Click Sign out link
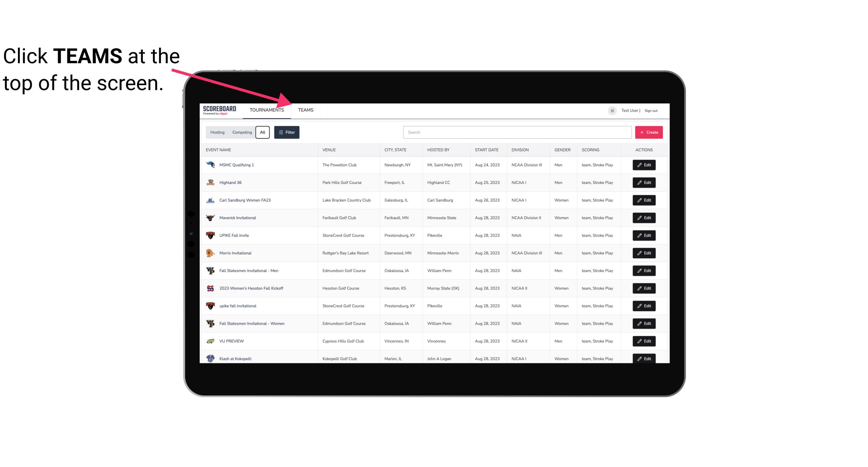This screenshot has height=467, width=868. pyautogui.click(x=652, y=110)
